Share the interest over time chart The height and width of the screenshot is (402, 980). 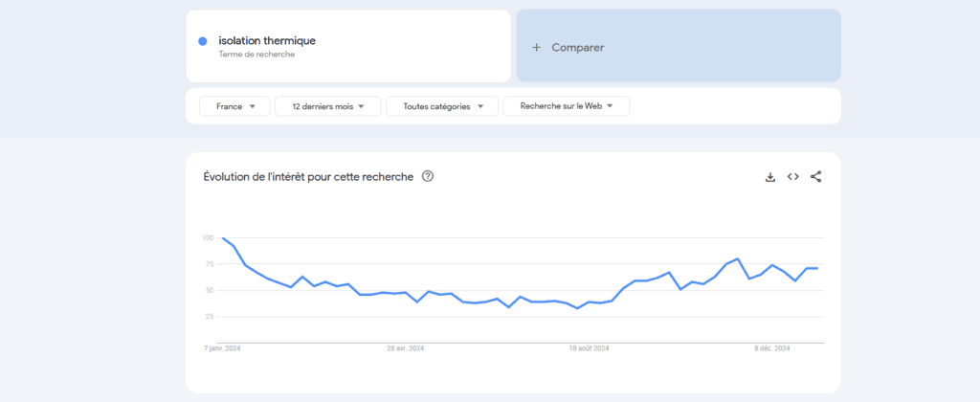(x=815, y=177)
